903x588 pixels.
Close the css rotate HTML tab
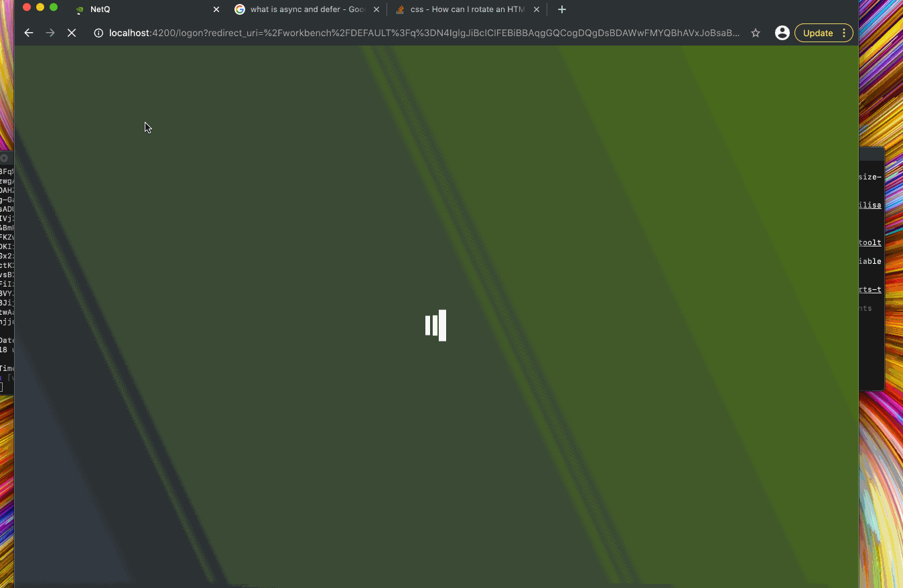(536, 9)
